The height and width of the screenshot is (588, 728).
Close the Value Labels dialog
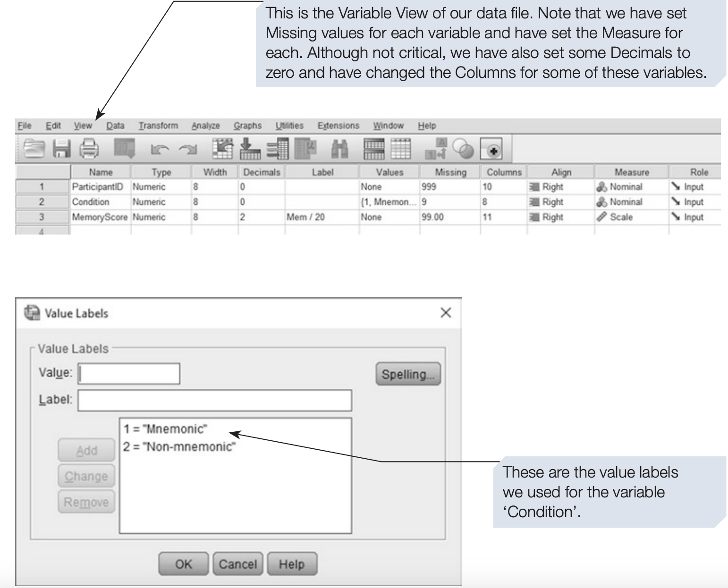(x=445, y=313)
